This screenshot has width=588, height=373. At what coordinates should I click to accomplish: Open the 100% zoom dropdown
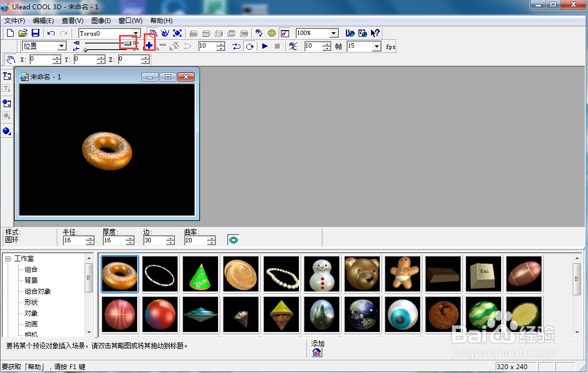pyautogui.click(x=334, y=33)
